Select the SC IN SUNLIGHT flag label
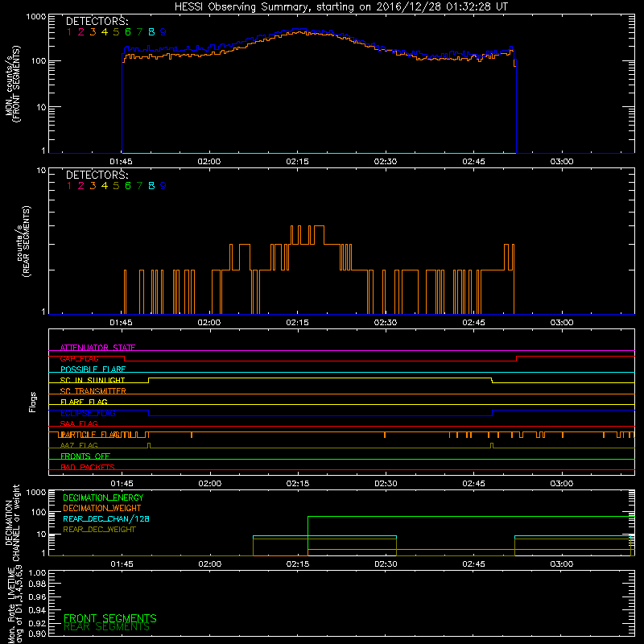644x644 pixels. [93, 380]
